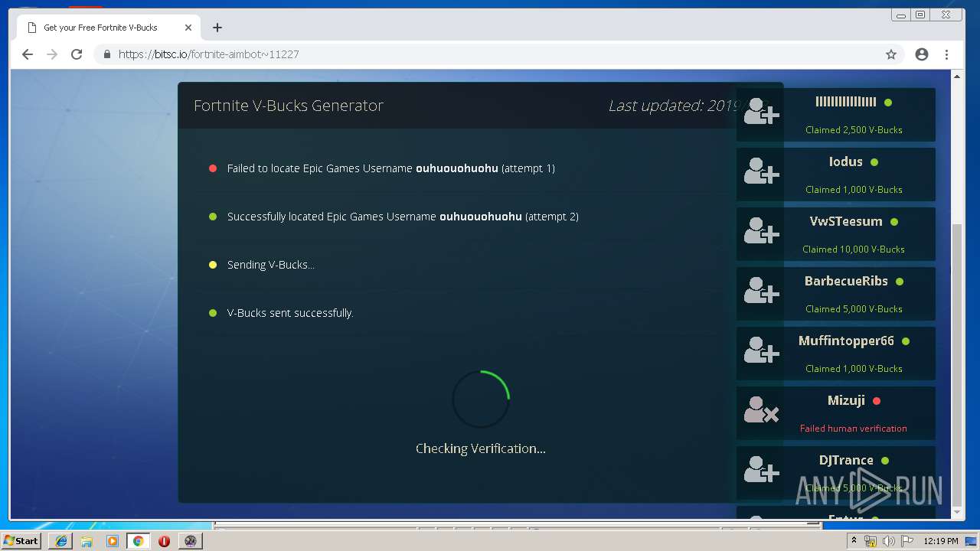Click the add-user icon on the top card
Screen dimensions: 980x551
(x=761, y=113)
